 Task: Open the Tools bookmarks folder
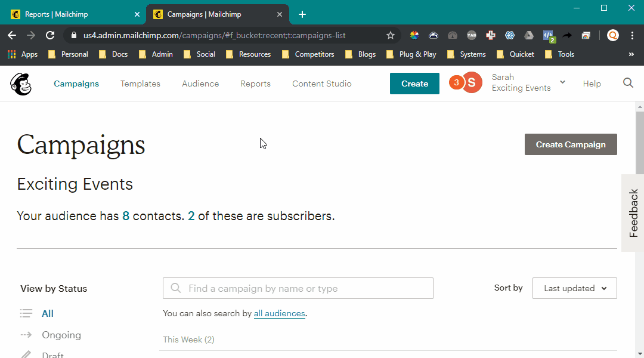[x=559, y=54]
